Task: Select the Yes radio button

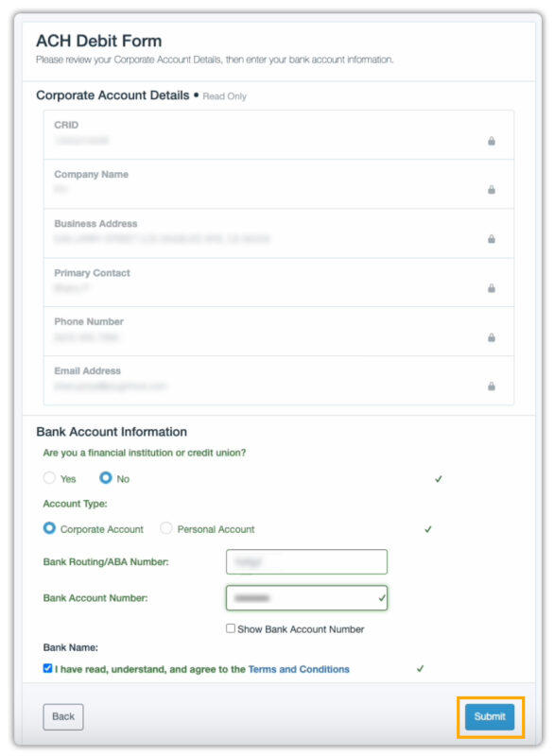Action: coord(49,478)
